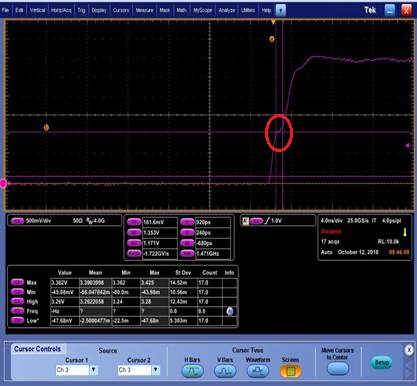Click the cursor badge beside 240ps

pos(187,233)
